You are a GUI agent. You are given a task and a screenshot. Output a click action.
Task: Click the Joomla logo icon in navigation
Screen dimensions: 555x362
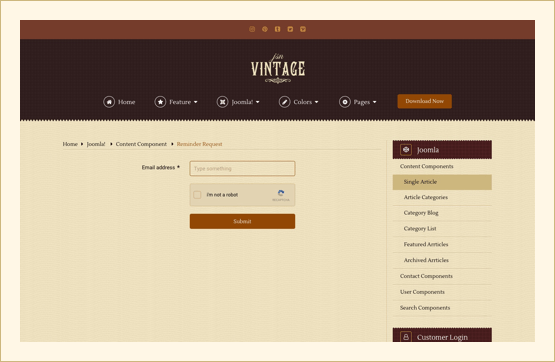pyautogui.click(x=222, y=102)
